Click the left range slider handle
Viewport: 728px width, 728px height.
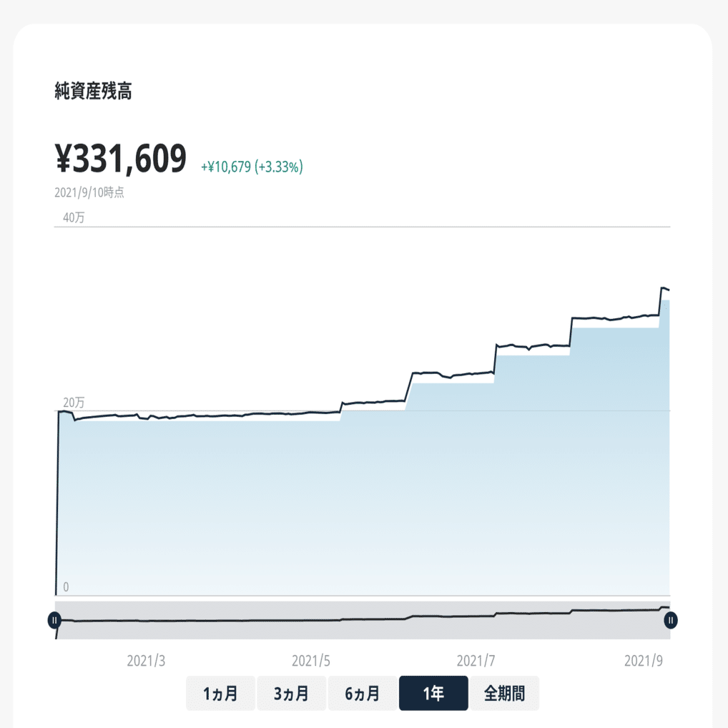click(55, 620)
